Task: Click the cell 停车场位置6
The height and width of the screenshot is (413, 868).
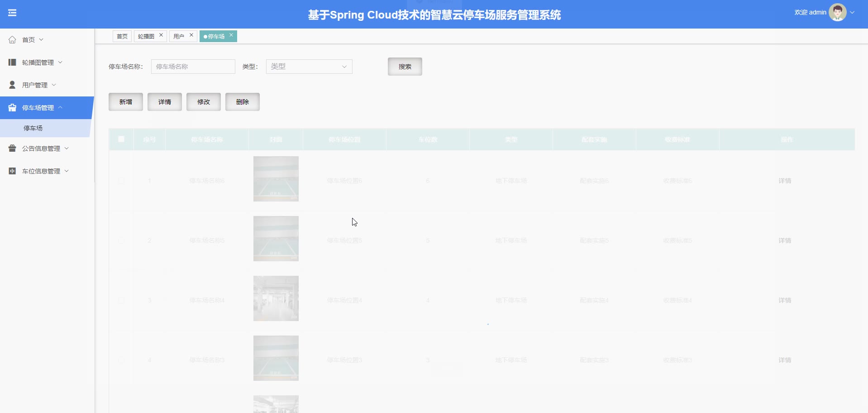Action: pyautogui.click(x=344, y=181)
